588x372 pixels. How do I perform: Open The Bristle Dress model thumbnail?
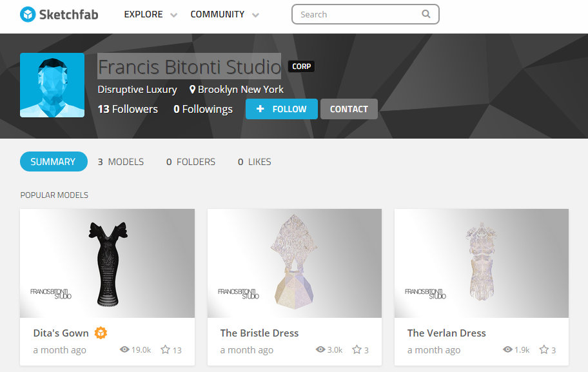coord(295,263)
